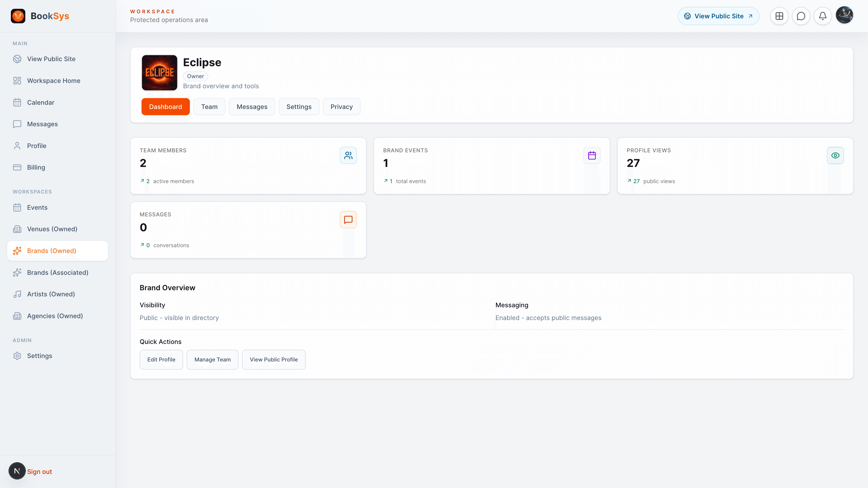
Task: Click the Brands (Owned) sparkle icon
Action: point(17,251)
